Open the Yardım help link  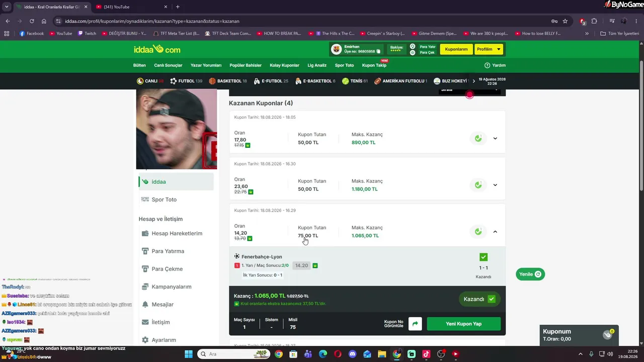click(x=495, y=65)
